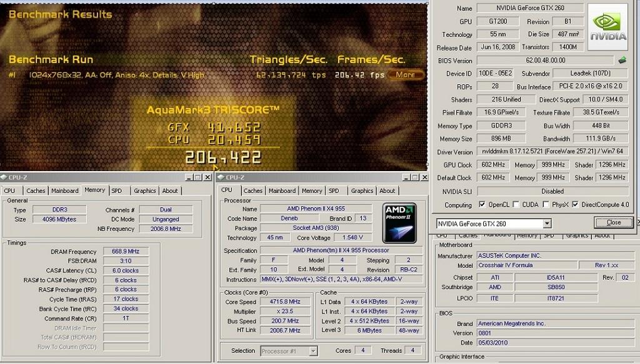640x364 pixels.
Task: Open the Mainboard tab in left CPU-Z
Action: click(x=64, y=190)
